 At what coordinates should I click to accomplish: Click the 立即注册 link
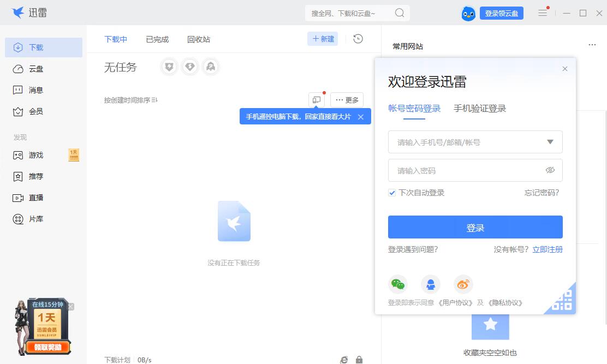[548, 249]
